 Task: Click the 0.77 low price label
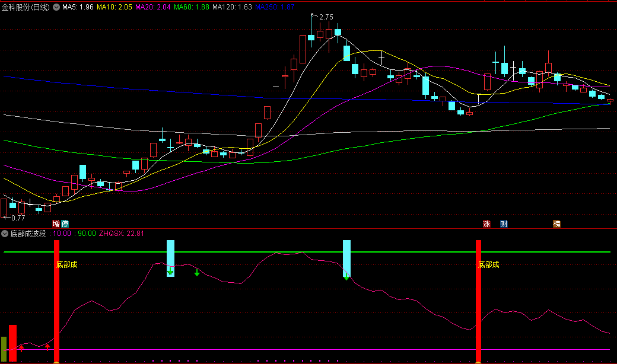[18, 218]
